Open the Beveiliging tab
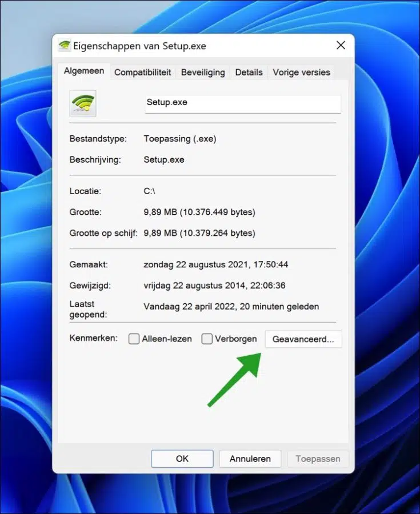This screenshot has height=514, width=420. click(203, 73)
